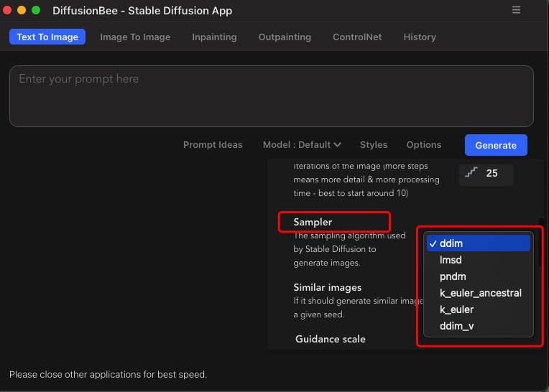549x392 pixels.
Task: Go to the ControlNet tab
Action: pos(357,37)
